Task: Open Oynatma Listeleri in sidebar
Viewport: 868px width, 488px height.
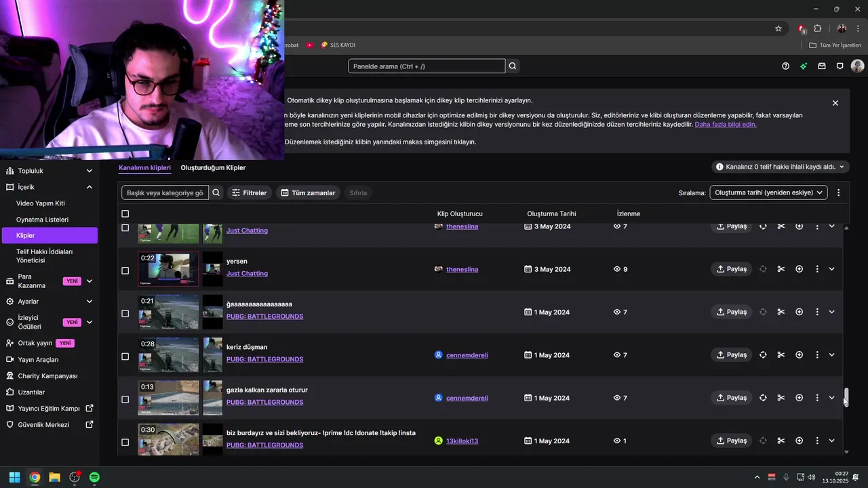Action: [x=42, y=220]
